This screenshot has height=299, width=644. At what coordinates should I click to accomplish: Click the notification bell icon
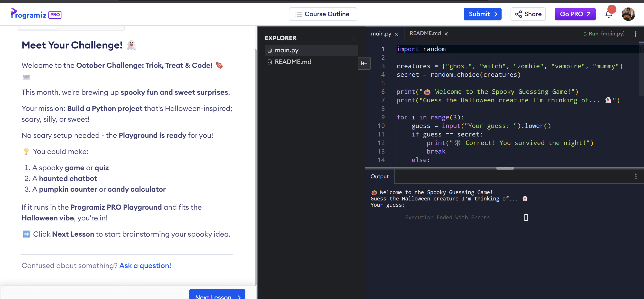[609, 14]
